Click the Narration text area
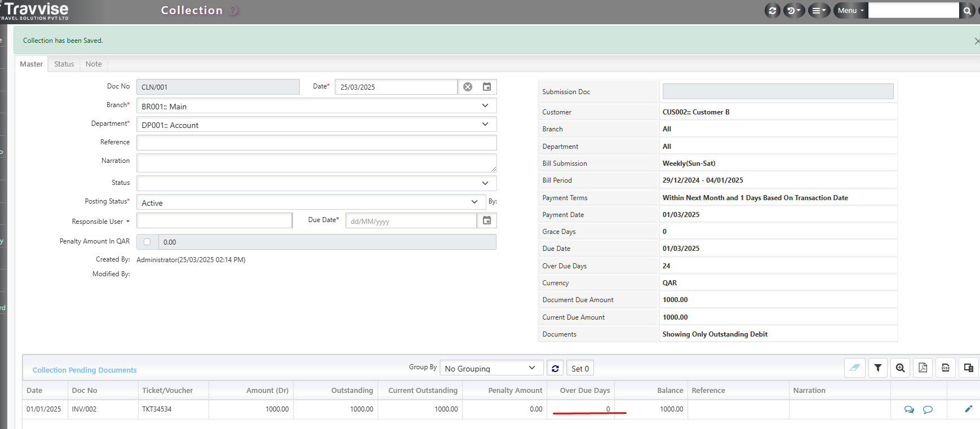This screenshot has height=429, width=980. point(316,163)
